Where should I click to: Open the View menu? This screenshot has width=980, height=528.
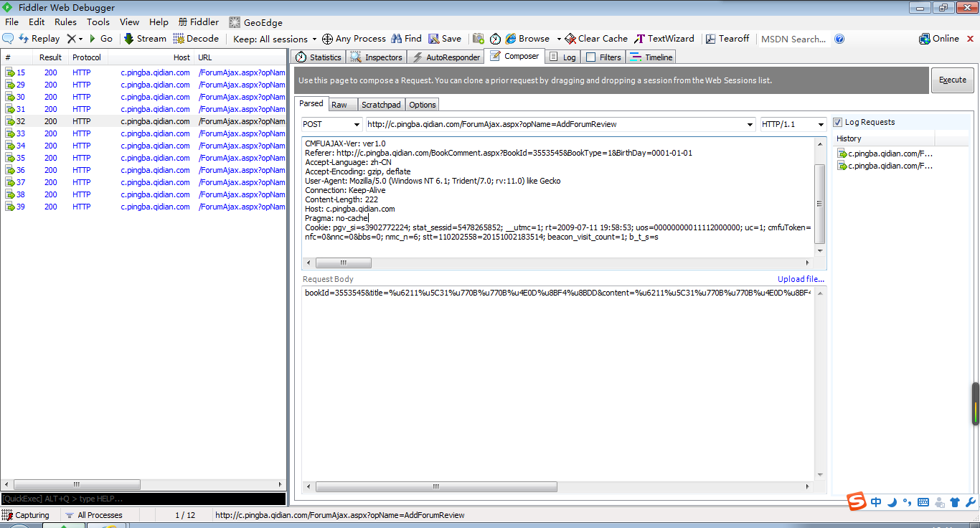coord(129,22)
